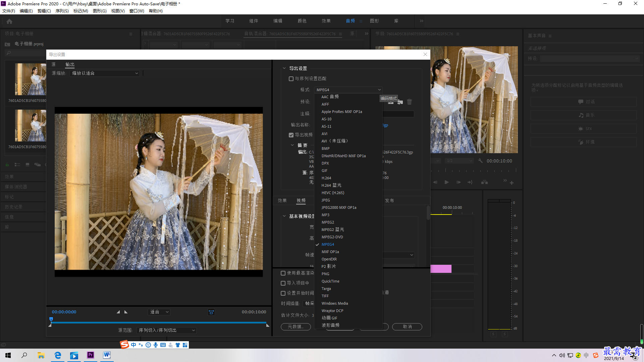The height and width of the screenshot is (362, 644).
Task: Click the Go to Out point icon
Action: [x=470, y=182]
